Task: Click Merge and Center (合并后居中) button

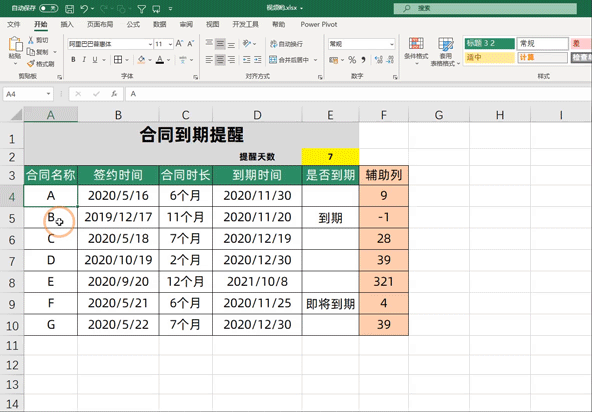Action: pos(289,60)
